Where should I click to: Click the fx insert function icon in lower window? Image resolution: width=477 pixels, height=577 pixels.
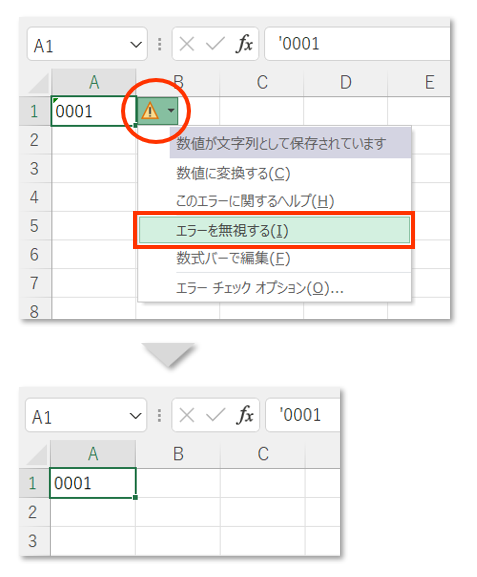coord(245,415)
